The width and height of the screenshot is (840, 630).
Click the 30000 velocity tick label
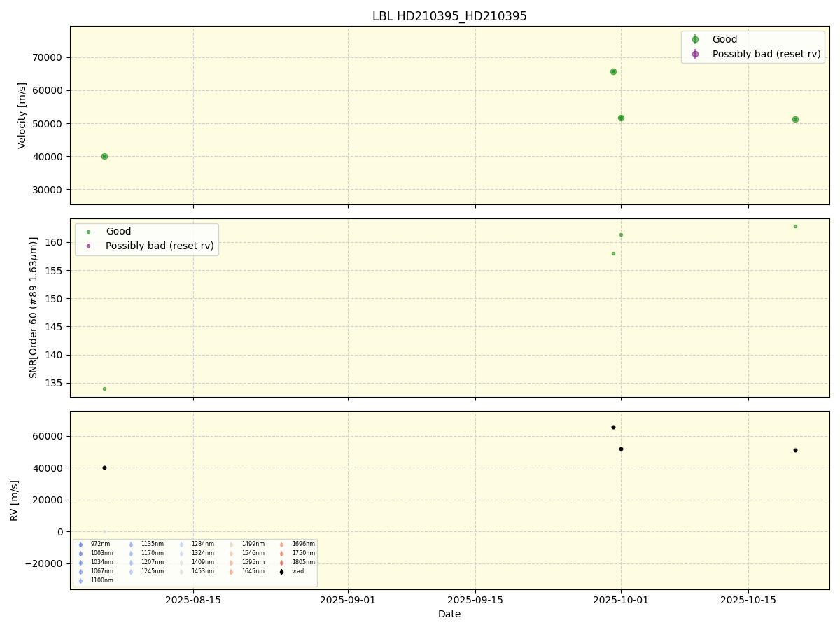tap(49, 190)
